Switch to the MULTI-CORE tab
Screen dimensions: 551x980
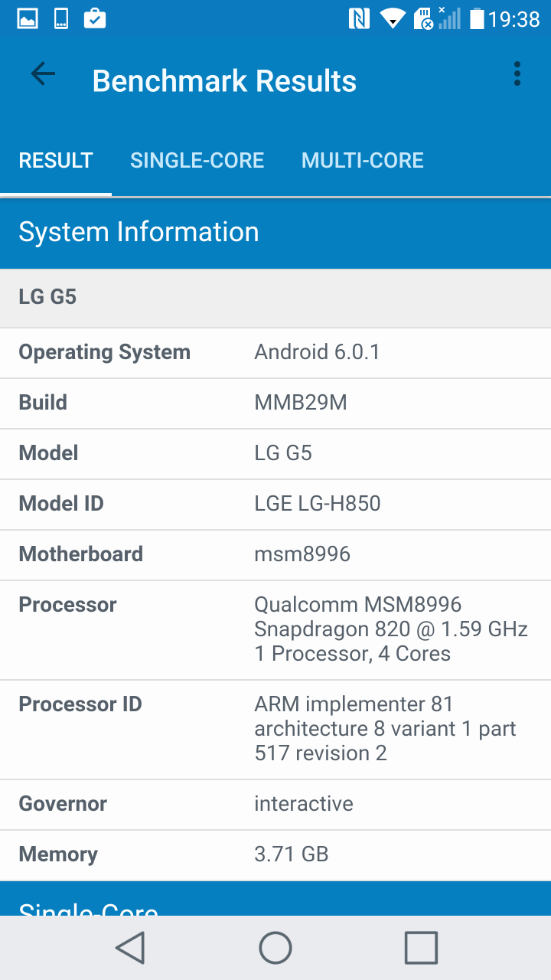(x=363, y=160)
